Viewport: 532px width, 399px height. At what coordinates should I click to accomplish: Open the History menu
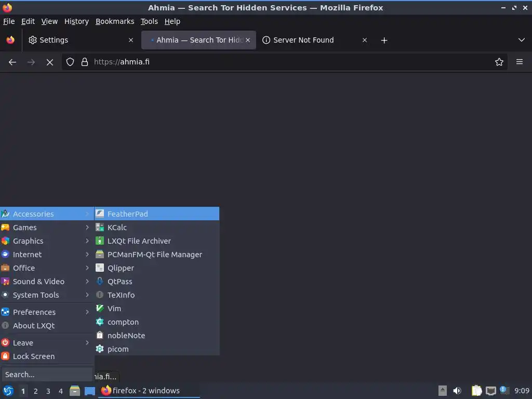[x=76, y=21]
